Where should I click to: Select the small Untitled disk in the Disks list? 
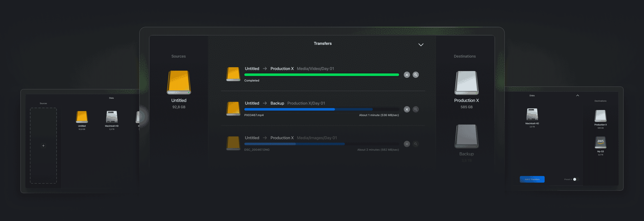(82, 117)
